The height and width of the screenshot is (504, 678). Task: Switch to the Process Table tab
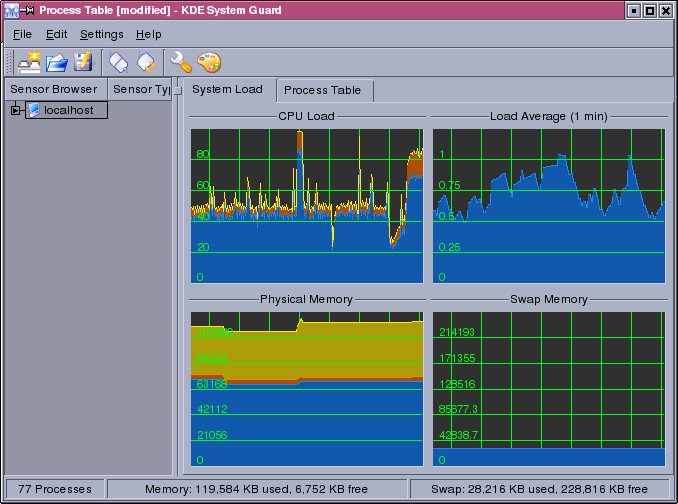coord(322,90)
